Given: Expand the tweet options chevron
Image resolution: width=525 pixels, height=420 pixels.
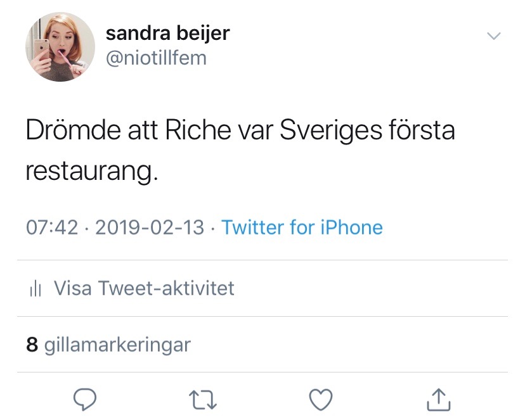Looking at the screenshot, I should [493, 36].
